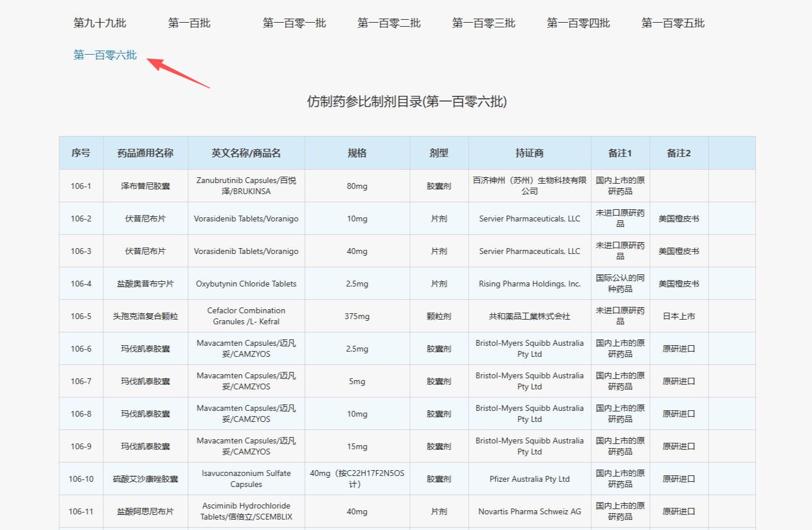Open the 第九十九批 batch tab
812x530 pixels.
click(99, 23)
